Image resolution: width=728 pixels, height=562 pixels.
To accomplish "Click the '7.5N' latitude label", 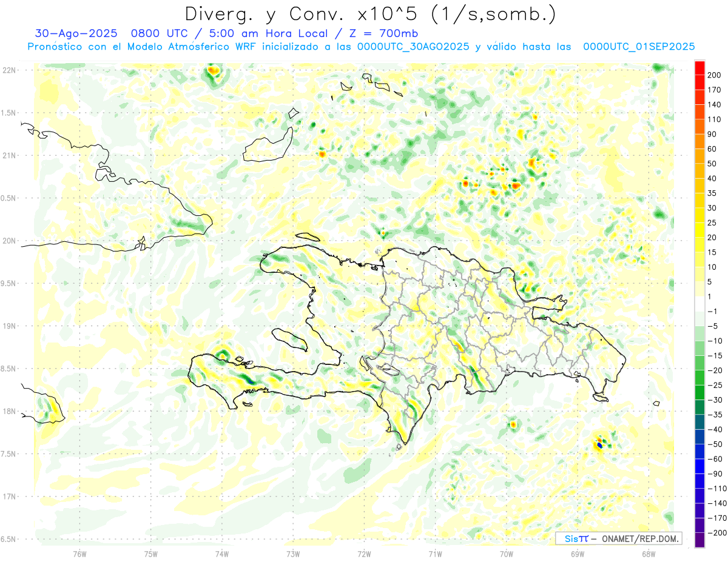I will (x=9, y=454).
